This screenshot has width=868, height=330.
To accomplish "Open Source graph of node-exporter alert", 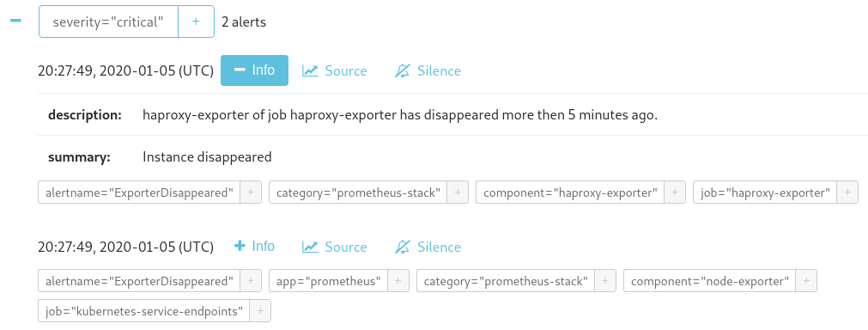I will 334,247.
